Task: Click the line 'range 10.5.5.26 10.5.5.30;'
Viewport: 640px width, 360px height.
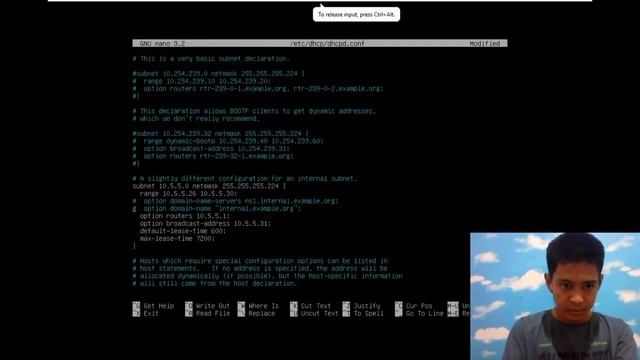Action: pyautogui.click(x=189, y=193)
